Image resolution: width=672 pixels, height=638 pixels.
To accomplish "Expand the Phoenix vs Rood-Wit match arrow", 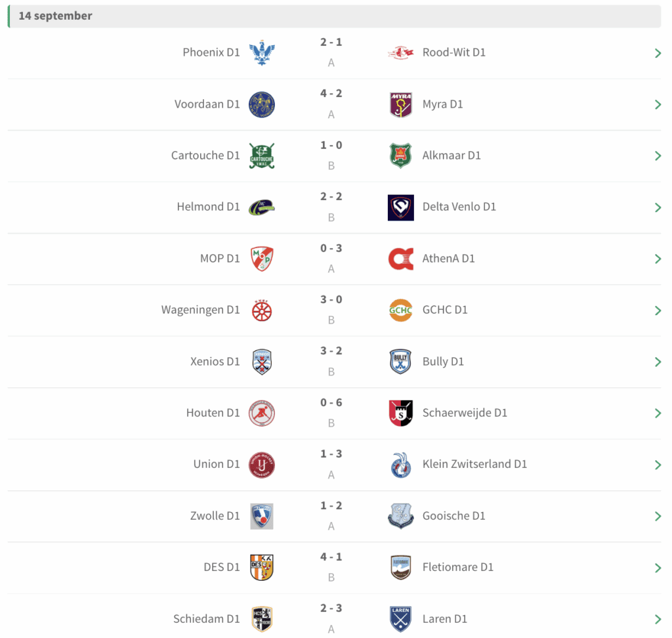I will [x=658, y=53].
